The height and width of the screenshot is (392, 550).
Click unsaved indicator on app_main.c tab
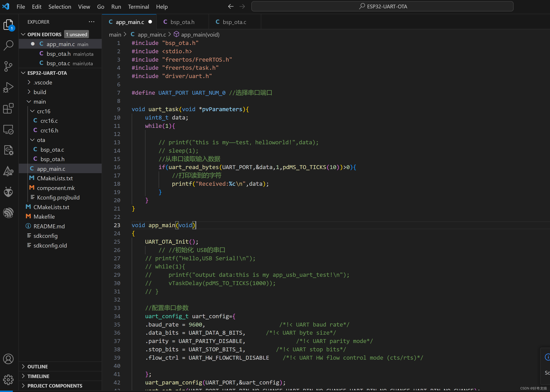(151, 22)
